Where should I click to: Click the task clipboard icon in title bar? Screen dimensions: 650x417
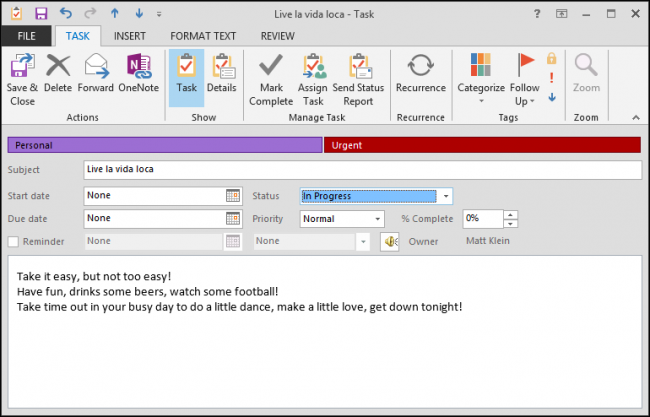[x=16, y=13]
